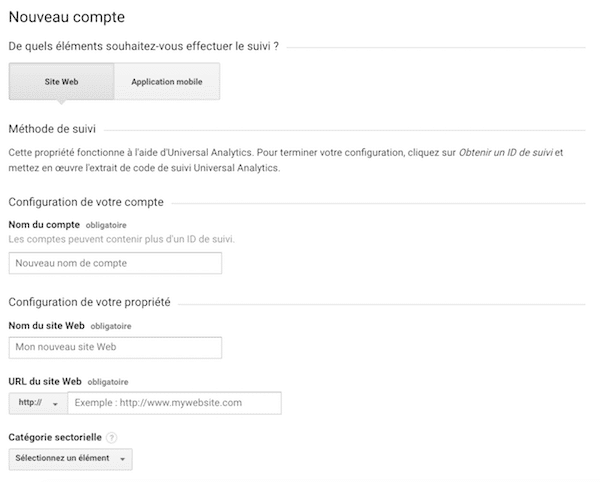Screen dimensions: 600x482
Task: Click the hint about accounts containing multiple IDs
Action: tap(123, 240)
